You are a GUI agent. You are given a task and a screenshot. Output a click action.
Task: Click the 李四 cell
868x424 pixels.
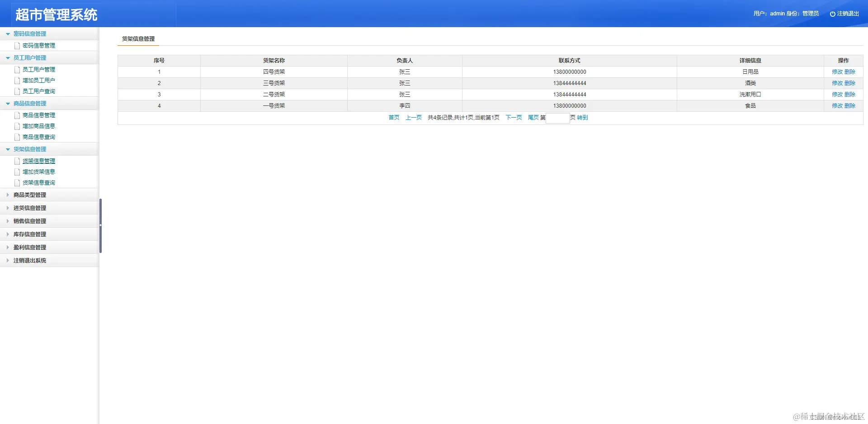405,106
